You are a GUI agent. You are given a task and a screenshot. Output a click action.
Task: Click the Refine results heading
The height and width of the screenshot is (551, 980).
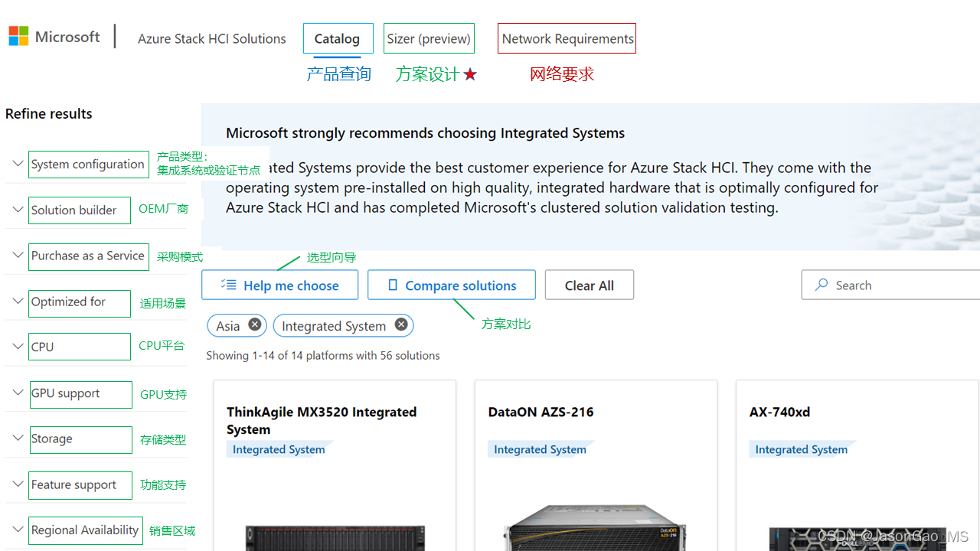point(49,113)
